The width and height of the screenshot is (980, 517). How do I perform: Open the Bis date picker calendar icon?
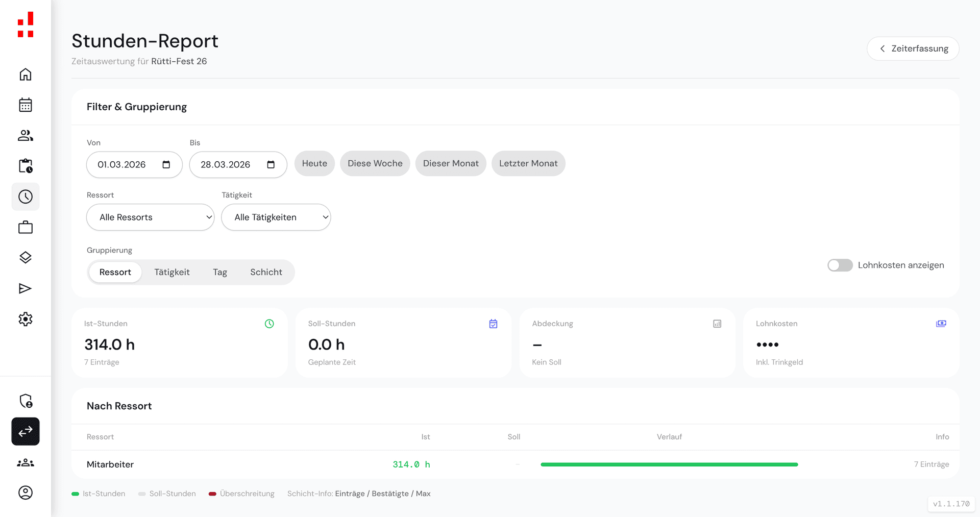pos(271,165)
